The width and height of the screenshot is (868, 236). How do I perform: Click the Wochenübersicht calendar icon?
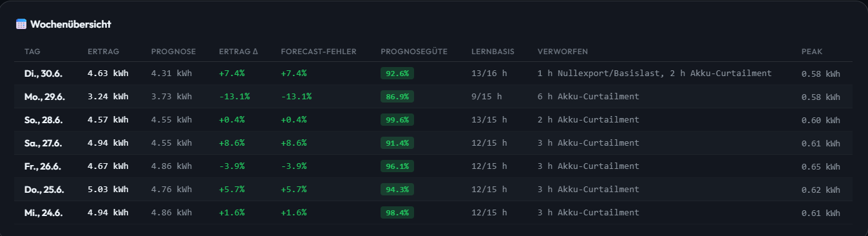tap(21, 24)
